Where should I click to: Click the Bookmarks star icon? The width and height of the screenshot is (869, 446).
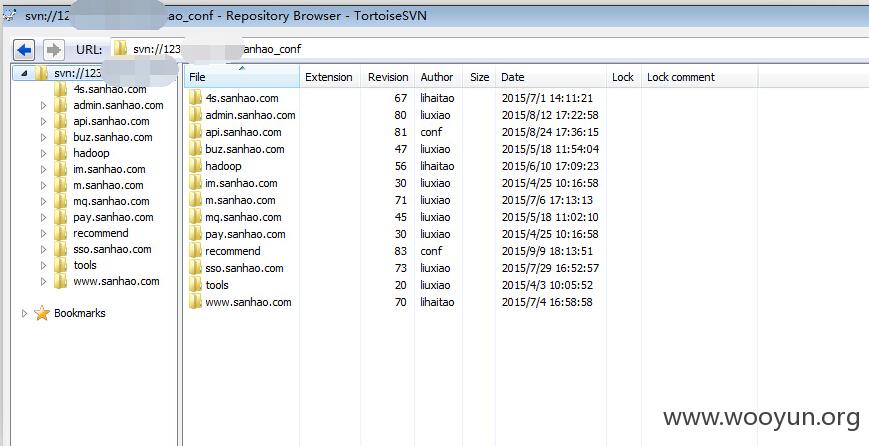pos(42,313)
